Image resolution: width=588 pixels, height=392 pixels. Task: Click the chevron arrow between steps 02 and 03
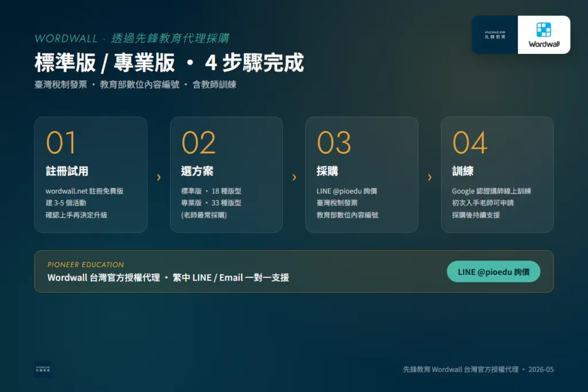point(295,177)
